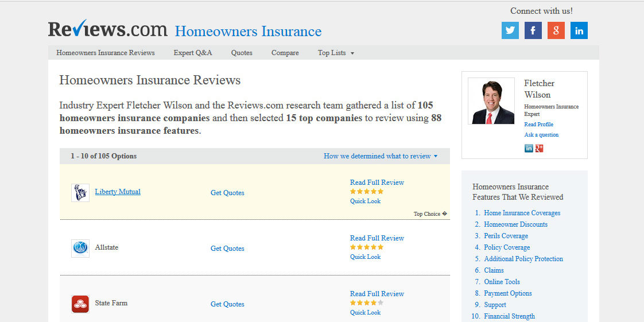Click Ask a question link
The width and height of the screenshot is (644, 322).
(541, 135)
